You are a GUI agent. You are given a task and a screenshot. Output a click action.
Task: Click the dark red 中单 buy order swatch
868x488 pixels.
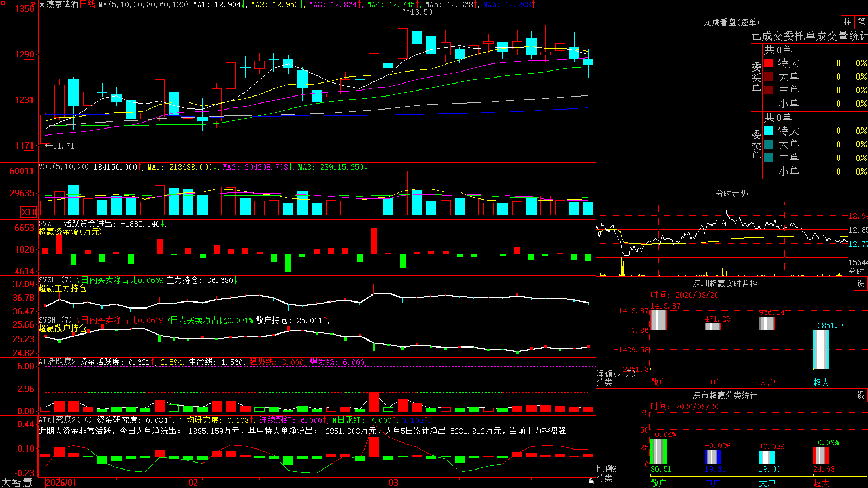point(768,90)
